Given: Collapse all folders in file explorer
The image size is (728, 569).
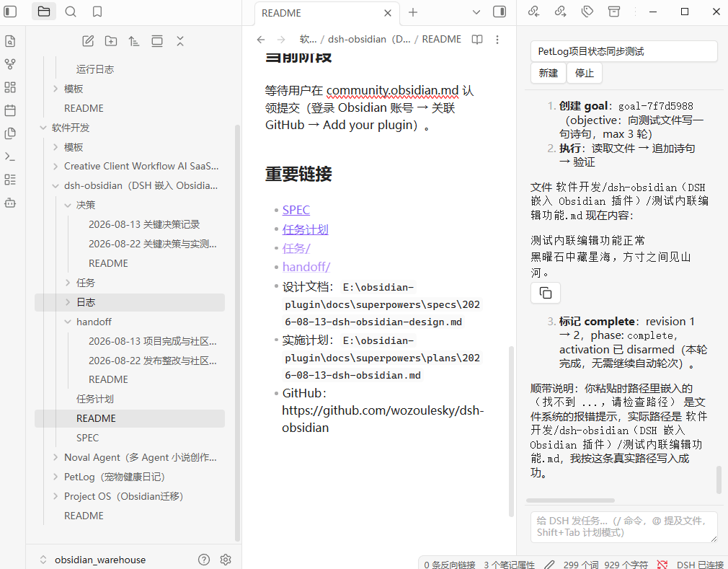Looking at the screenshot, I should [180, 41].
